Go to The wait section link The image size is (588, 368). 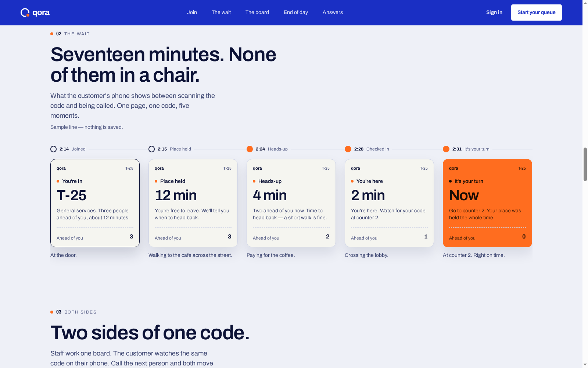click(x=221, y=13)
